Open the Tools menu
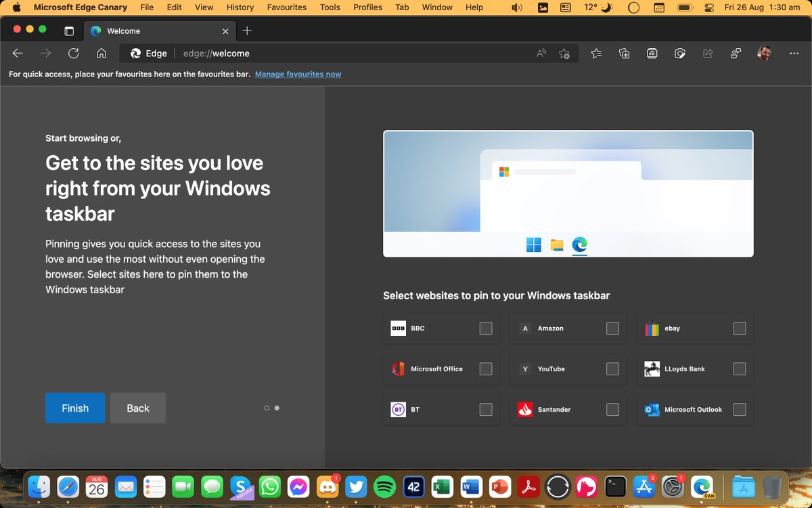Screen dimensions: 812x508 click(330, 7)
